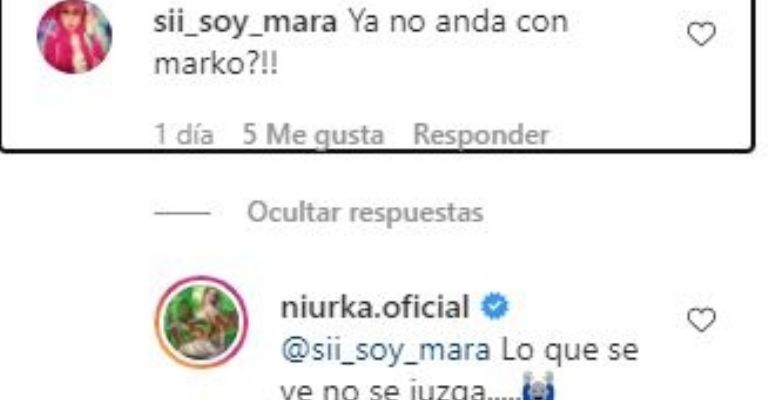The width and height of the screenshot is (768, 400).
Task: Click the 1 día timestamp
Action: (184, 134)
